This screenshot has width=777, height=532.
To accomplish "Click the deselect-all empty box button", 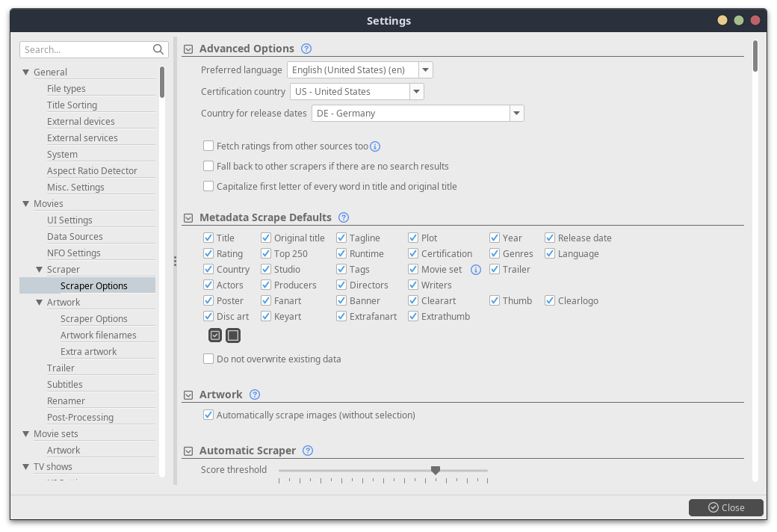I will 233,335.
